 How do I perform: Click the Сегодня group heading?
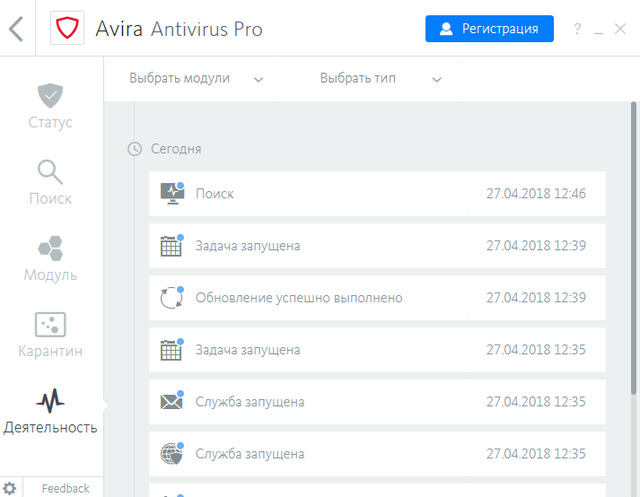click(x=176, y=149)
